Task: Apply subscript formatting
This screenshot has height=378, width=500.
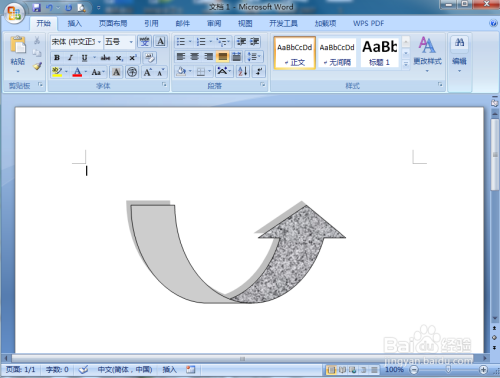Action: (119, 58)
